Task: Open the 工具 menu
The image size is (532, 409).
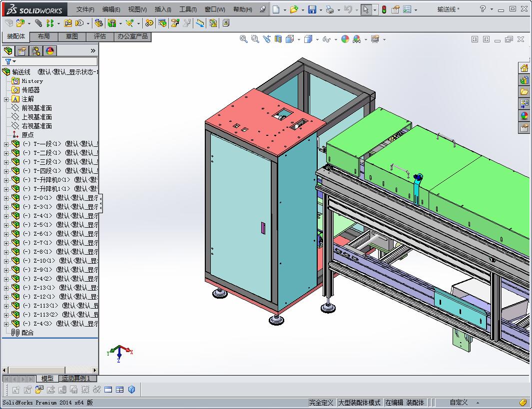Action: [x=187, y=9]
